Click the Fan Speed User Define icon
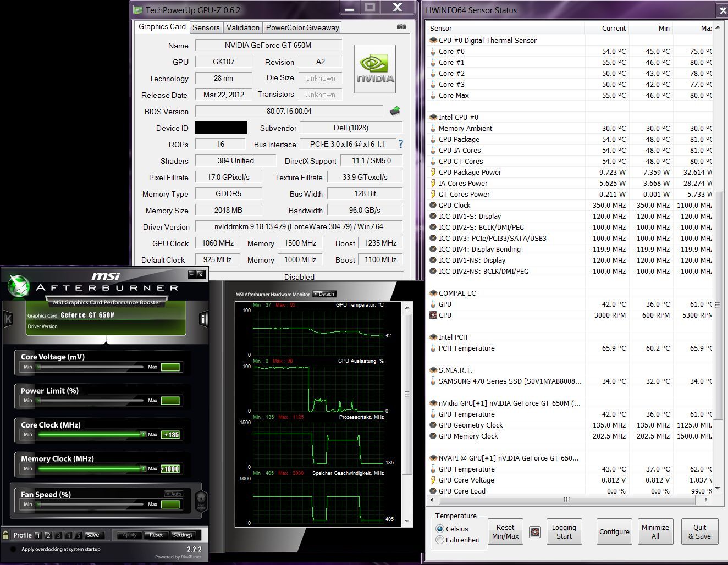The width and height of the screenshot is (728, 565). [201, 500]
